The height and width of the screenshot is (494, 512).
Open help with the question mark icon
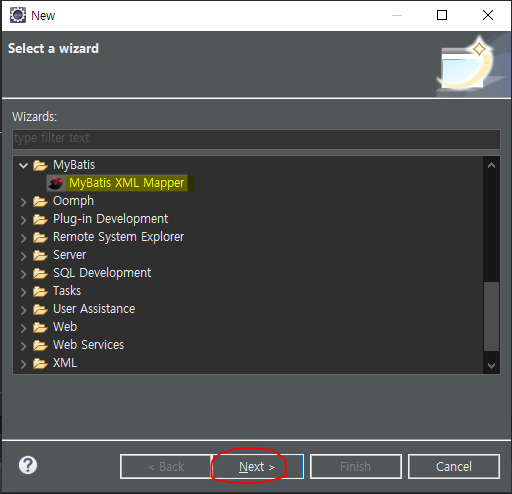[28, 465]
